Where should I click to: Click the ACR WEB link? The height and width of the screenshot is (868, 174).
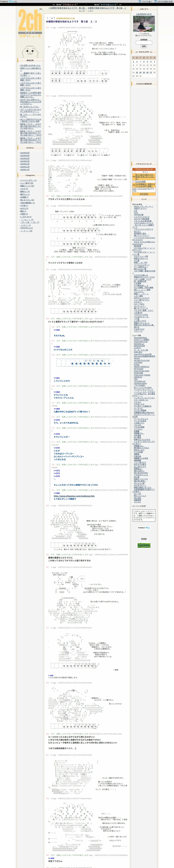pos(144,194)
